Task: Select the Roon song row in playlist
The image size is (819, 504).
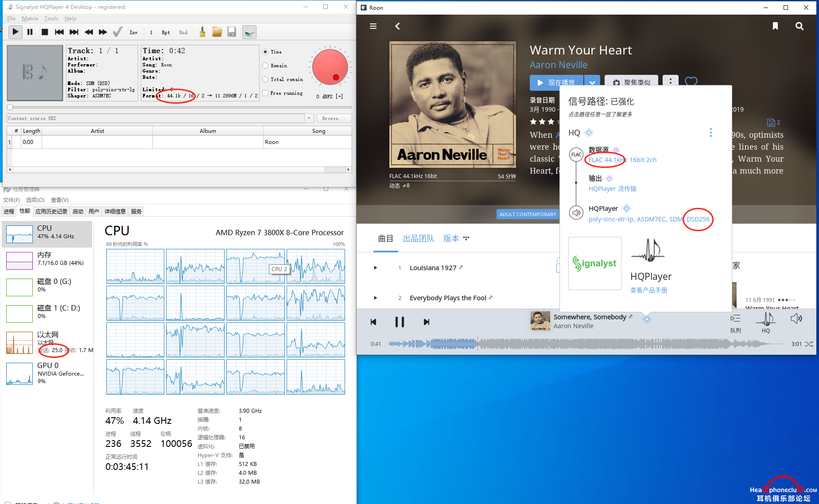Action: (179, 142)
